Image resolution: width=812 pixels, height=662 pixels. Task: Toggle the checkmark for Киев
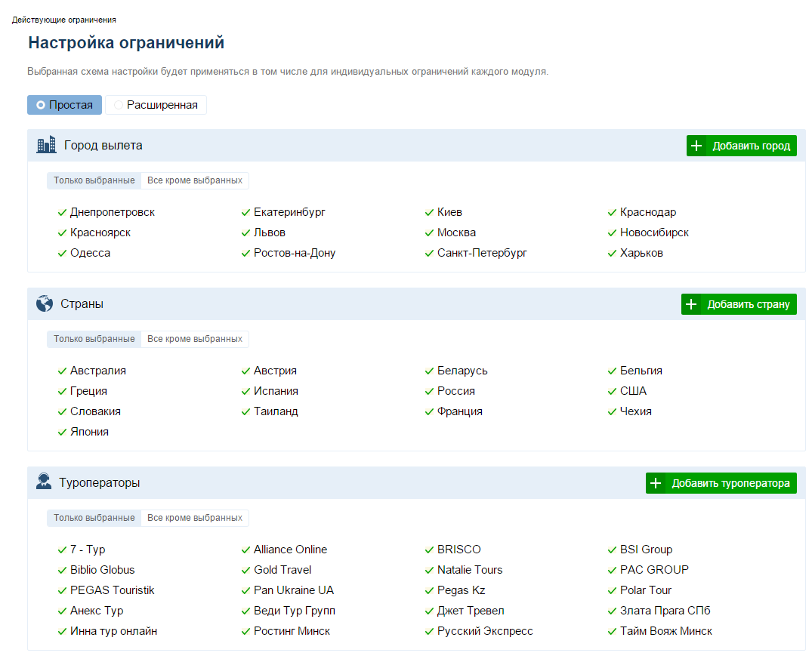429,213
